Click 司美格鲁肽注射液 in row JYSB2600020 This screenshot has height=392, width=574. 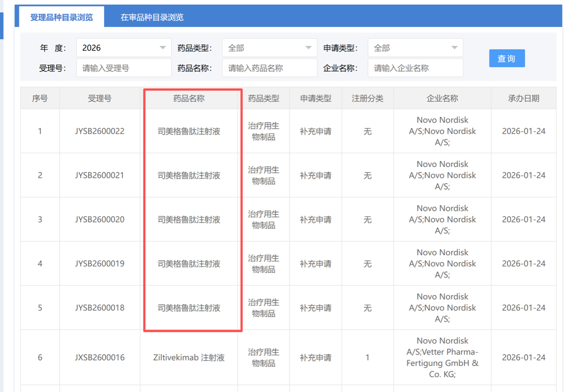(189, 219)
